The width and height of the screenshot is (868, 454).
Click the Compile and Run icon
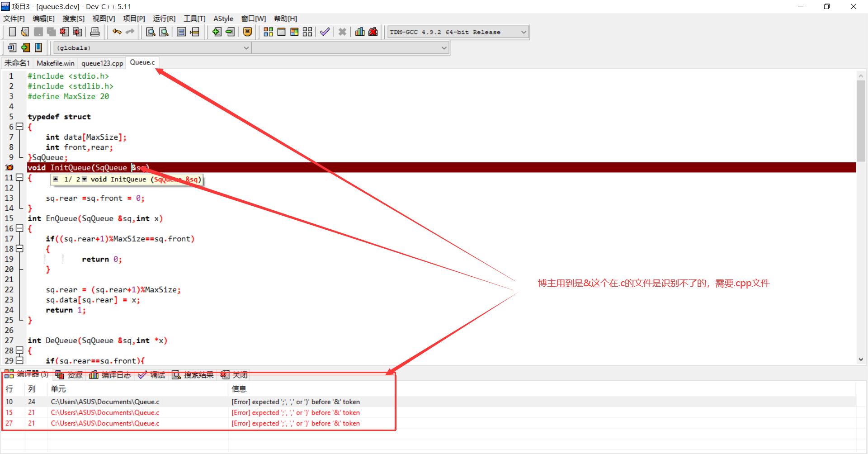(x=294, y=32)
